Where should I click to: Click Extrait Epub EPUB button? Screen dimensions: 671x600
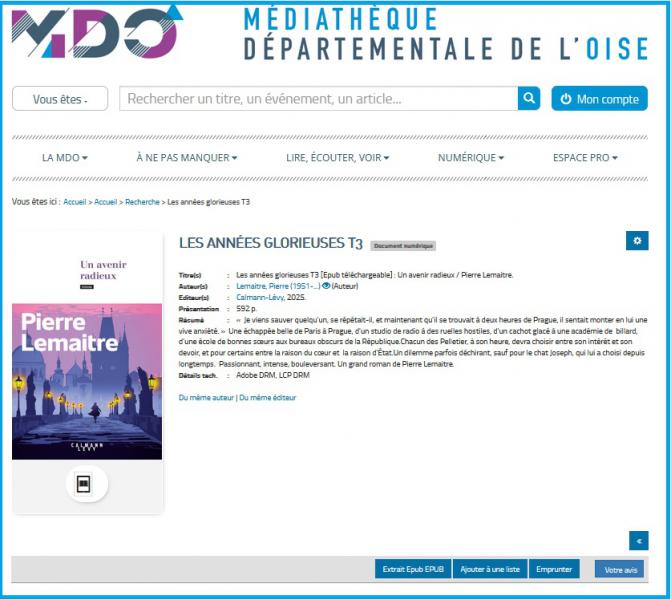[x=412, y=569]
